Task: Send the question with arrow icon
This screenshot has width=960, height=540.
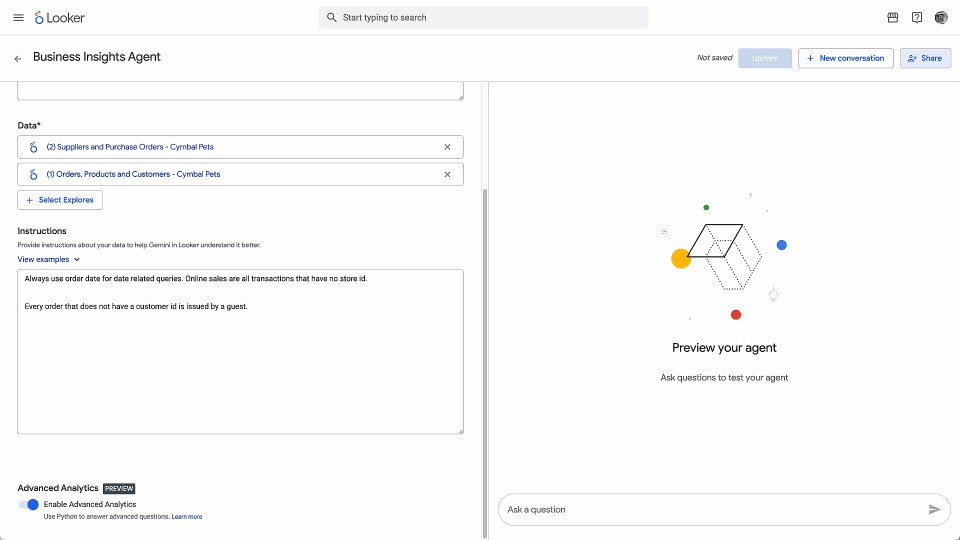Action: (x=934, y=510)
